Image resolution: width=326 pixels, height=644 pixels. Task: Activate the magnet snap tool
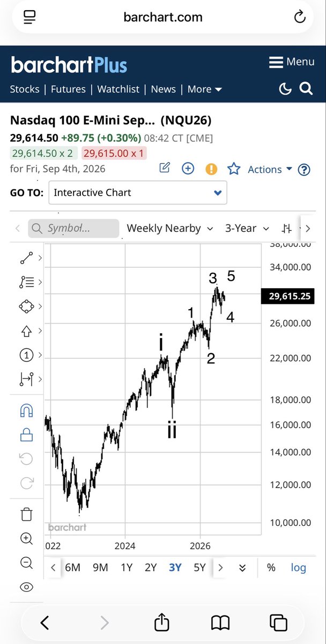26,411
